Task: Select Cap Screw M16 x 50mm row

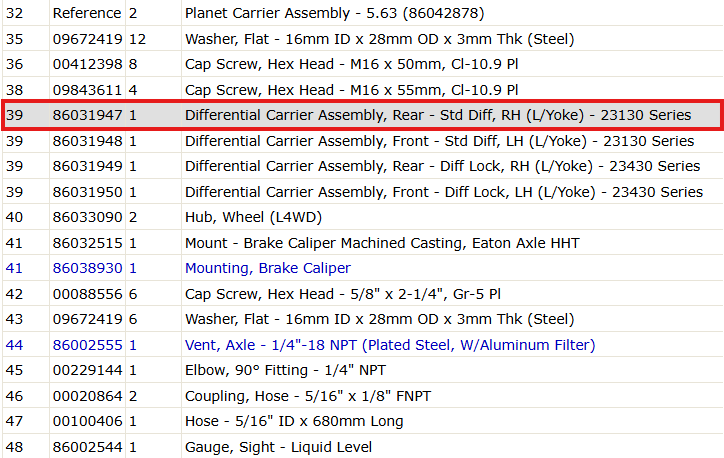Action: [x=362, y=64]
